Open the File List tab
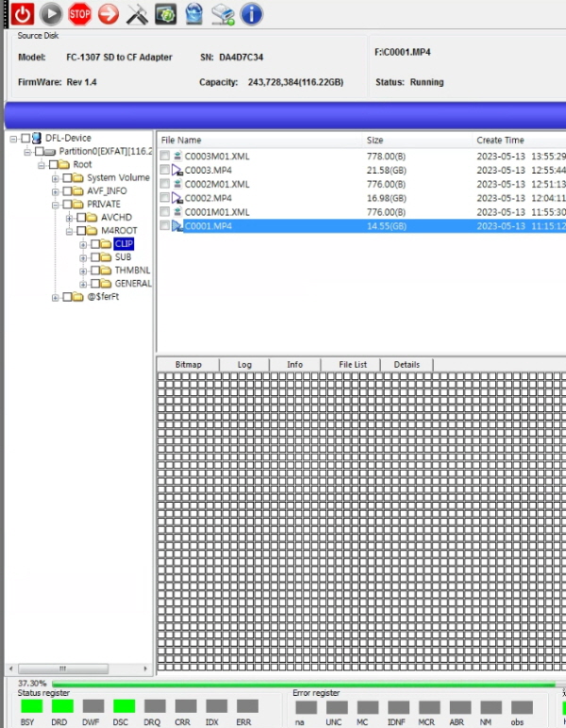The width and height of the screenshot is (566, 728). pyautogui.click(x=353, y=364)
